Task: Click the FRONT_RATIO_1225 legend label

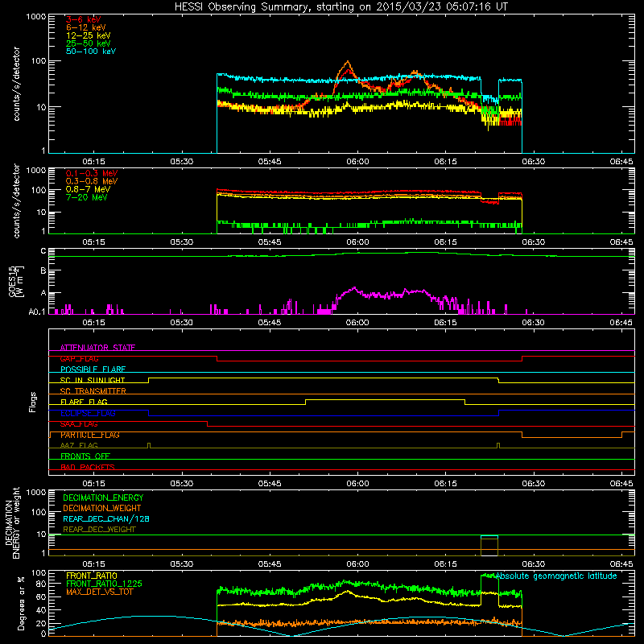Action: click(x=104, y=584)
